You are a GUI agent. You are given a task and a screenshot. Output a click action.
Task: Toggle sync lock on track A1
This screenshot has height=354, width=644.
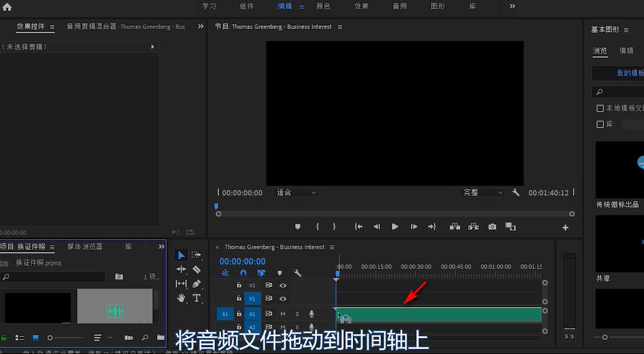tap(269, 313)
